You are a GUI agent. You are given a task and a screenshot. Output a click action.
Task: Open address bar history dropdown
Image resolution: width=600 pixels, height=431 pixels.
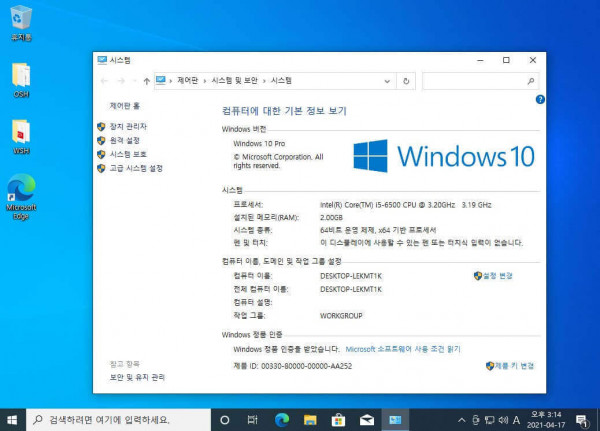pyautogui.click(x=387, y=81)
